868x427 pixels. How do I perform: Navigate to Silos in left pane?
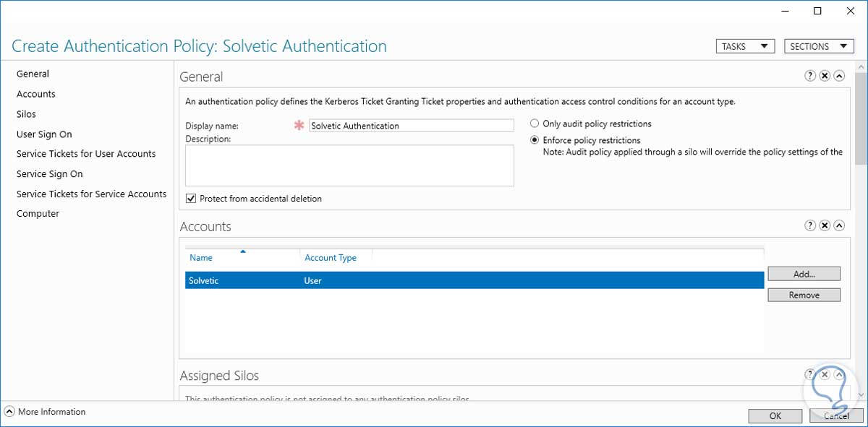[26, 114]
